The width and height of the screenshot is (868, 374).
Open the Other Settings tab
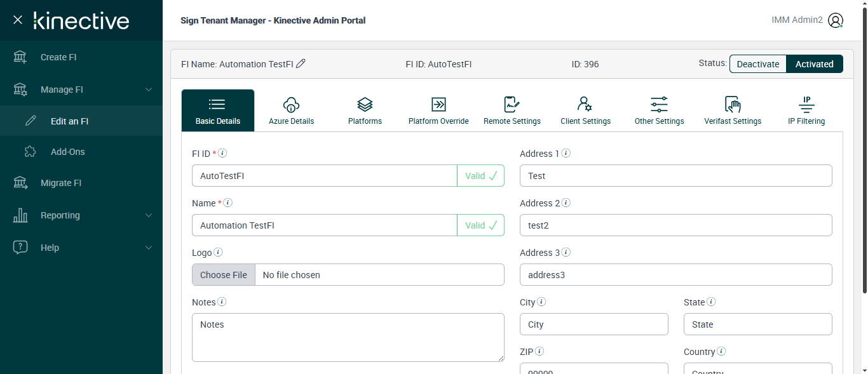click(x=659, y=110)
